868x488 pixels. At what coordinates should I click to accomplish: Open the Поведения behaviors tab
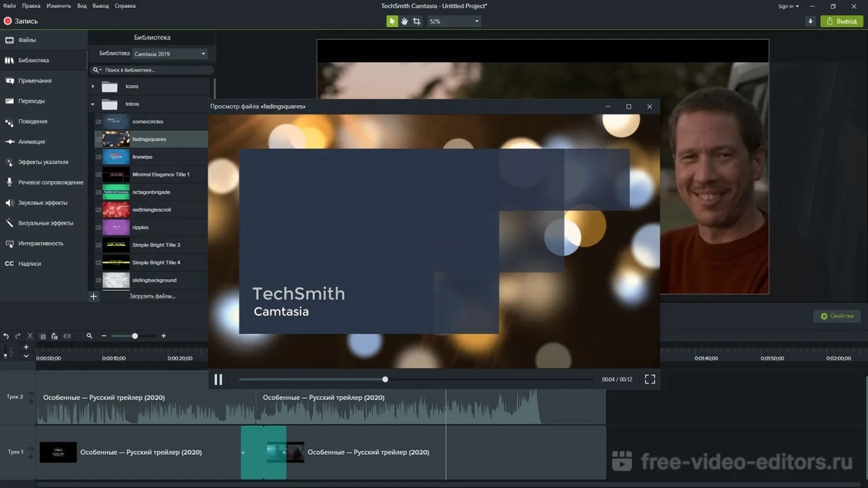(x=44, y=121)
